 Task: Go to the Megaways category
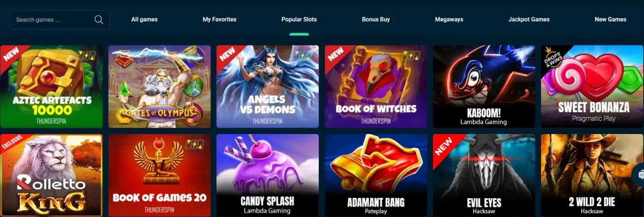pos(449,19)
